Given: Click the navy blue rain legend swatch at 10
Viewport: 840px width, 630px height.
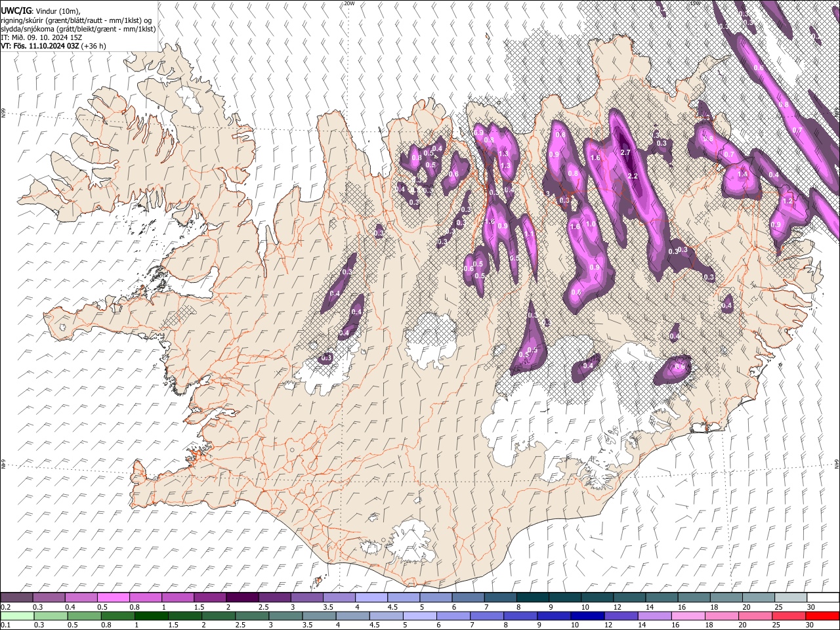Looking at the screenshot, I should pos(587,616).
